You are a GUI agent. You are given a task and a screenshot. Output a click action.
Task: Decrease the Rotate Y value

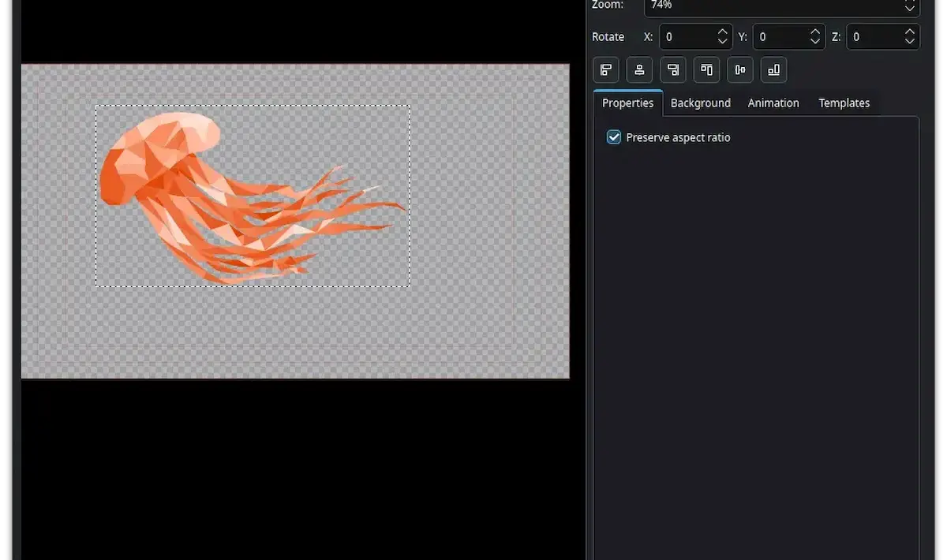coord(817,43)
